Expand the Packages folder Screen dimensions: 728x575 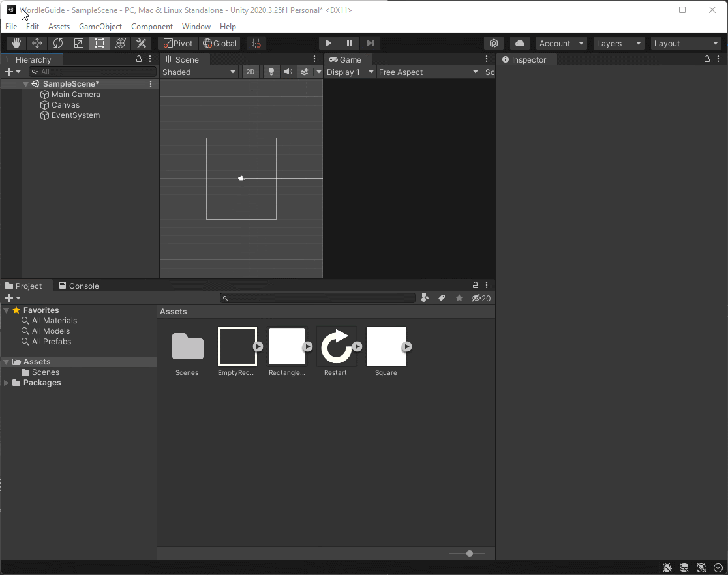[x=7, y=383]
